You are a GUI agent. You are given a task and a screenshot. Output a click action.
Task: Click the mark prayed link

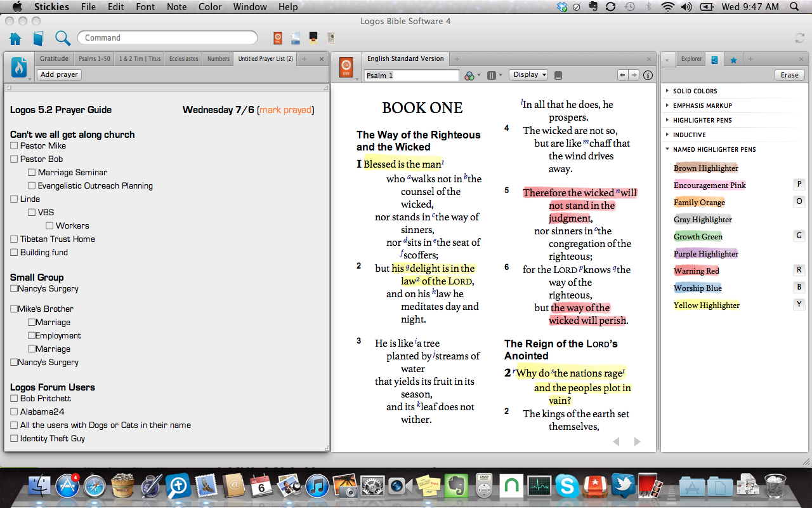tap(285, 110)
